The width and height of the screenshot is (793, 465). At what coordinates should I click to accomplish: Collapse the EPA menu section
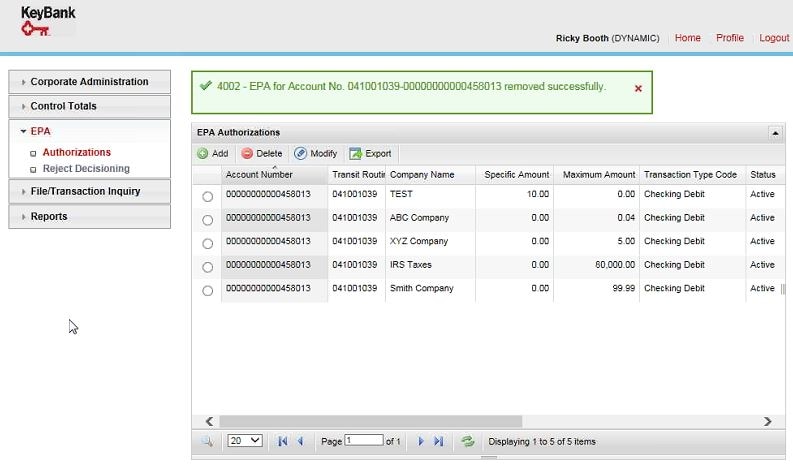tap(90, 132)
